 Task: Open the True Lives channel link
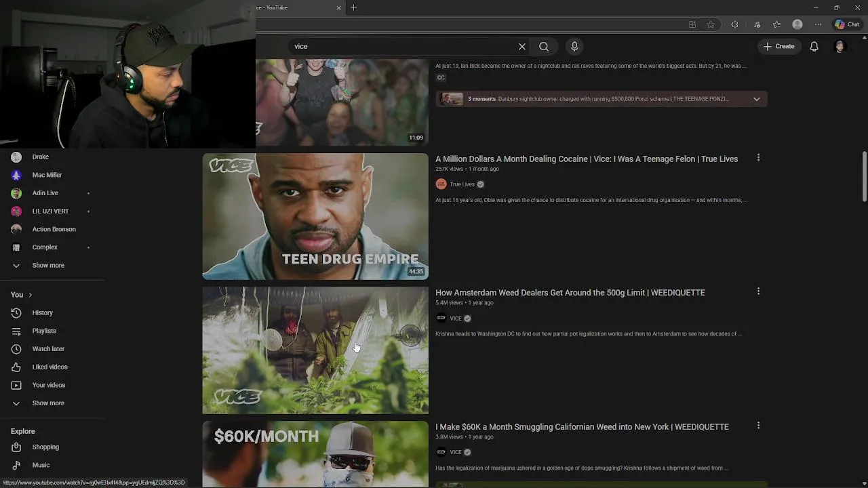[x=462, y=184]
